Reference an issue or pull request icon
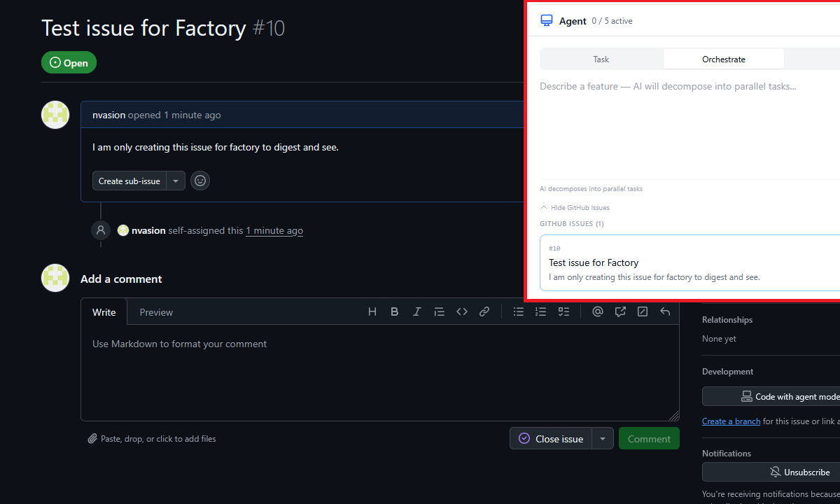Image resolution: width=840 pixels, height=504 pixels. (620, 311)
